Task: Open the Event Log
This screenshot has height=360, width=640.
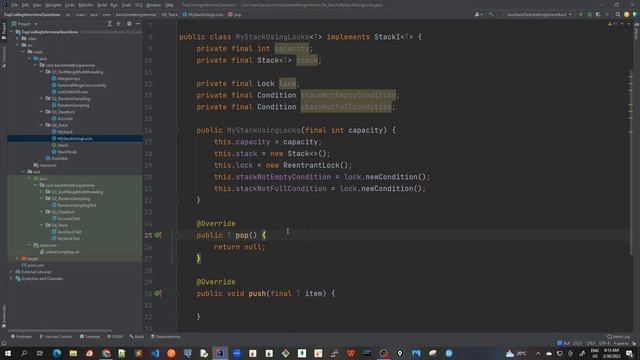Action: point(618,337)
